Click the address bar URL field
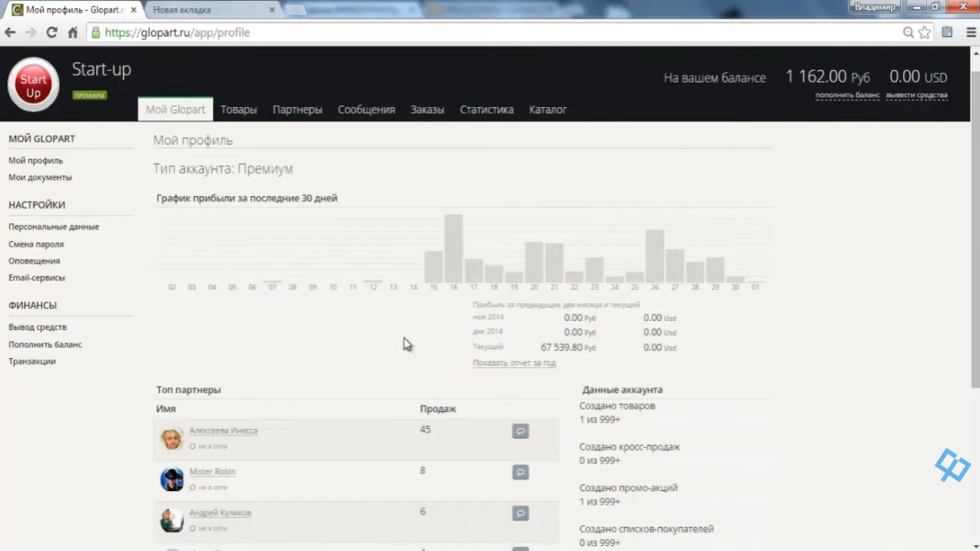980x551 pixels. [x=494, y=33]
